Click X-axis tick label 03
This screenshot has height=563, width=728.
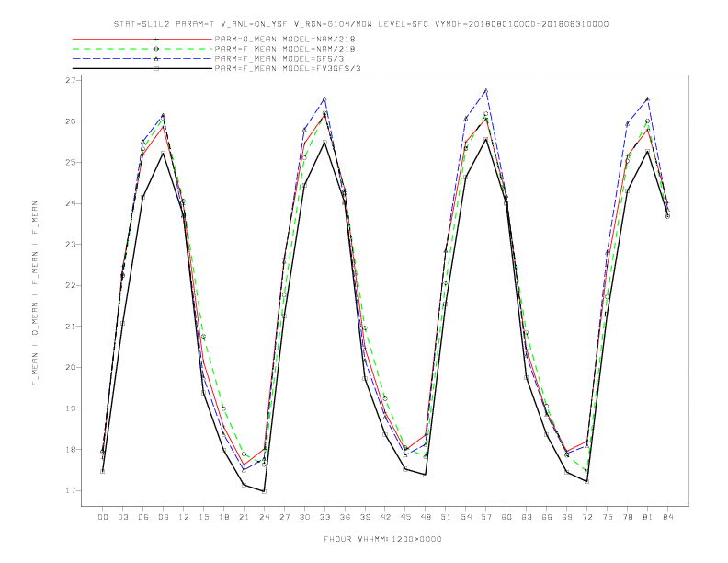(x=122, y=517)
